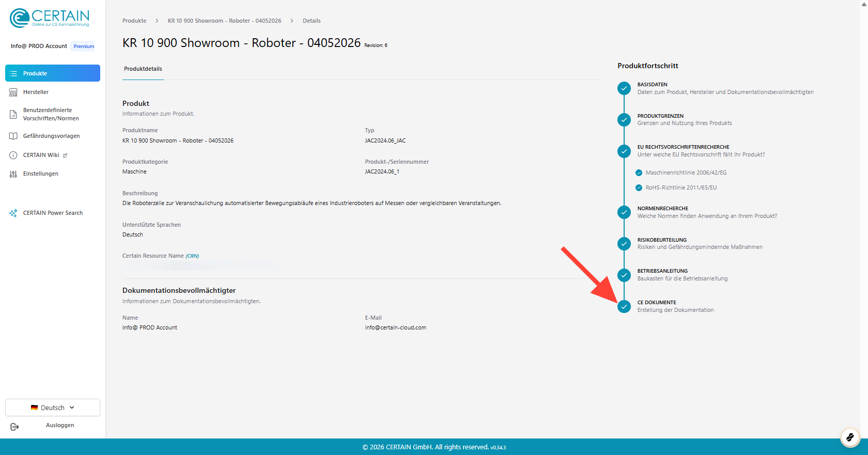Click the info icon beside CERTAIN Wiki
Viewport: 868px width, 455px height.
(x=13, y=155)
